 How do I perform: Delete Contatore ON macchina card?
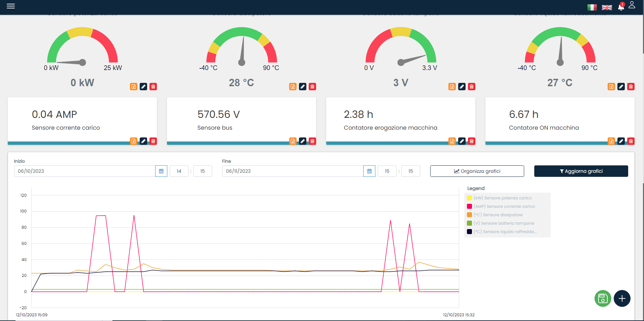point(631,141)
